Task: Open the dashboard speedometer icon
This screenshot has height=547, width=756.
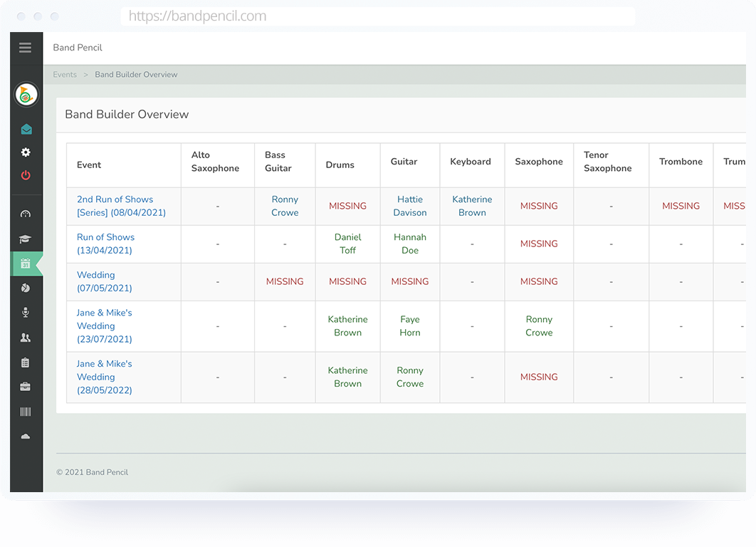Action: click(26, 214)
